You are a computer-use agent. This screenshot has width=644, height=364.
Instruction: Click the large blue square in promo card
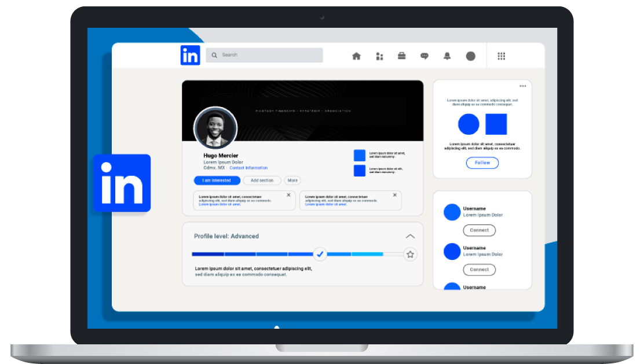(496, 124)
